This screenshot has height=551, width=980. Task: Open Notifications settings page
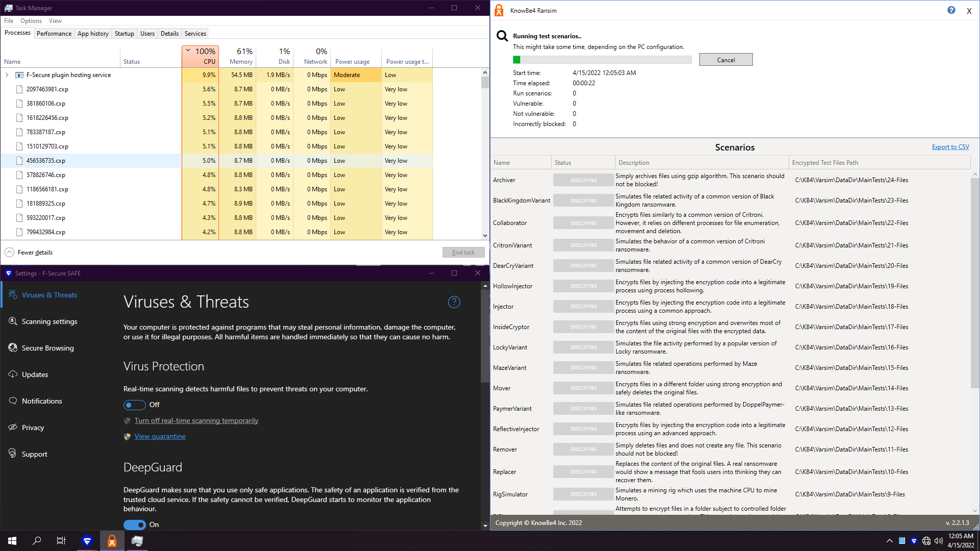[42, 401]
